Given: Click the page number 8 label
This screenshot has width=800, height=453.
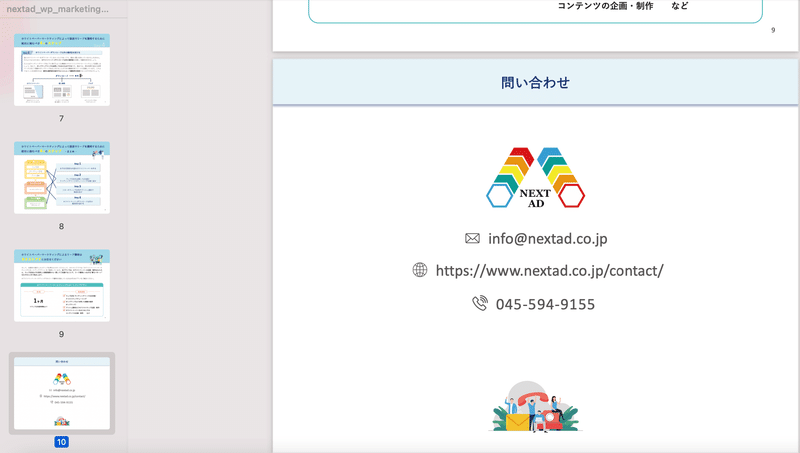Looking at the screenshot, I should point(61,226).
